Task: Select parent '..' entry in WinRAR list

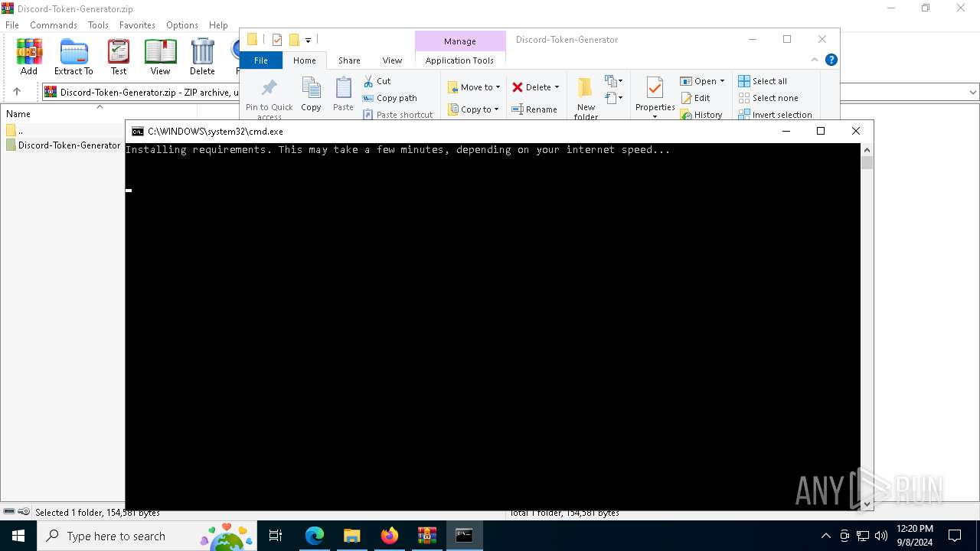Action: 14,130
